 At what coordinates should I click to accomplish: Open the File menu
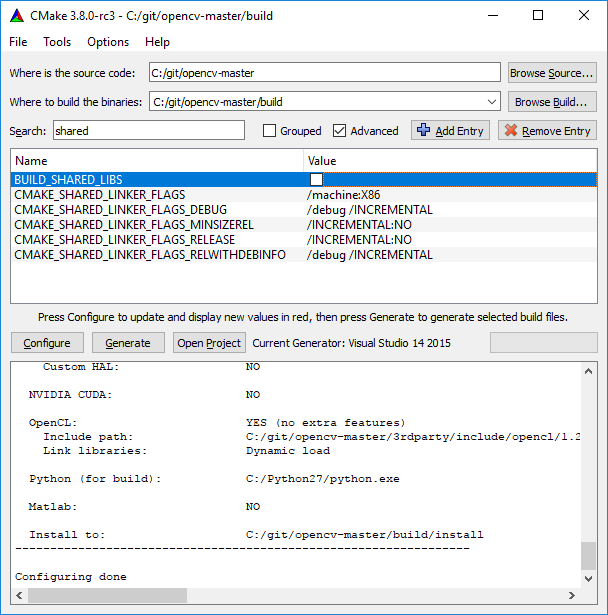[x=19, y=42]
